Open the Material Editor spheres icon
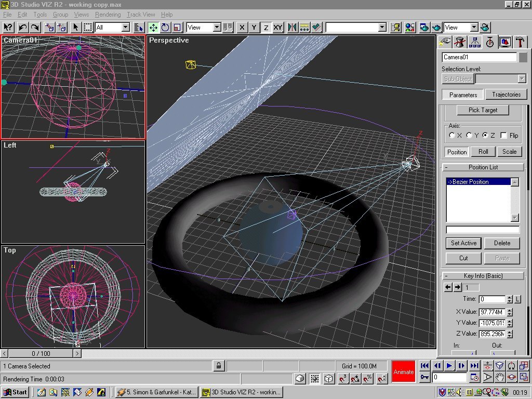This screenshot has height=399, width=532. point(410,27)
